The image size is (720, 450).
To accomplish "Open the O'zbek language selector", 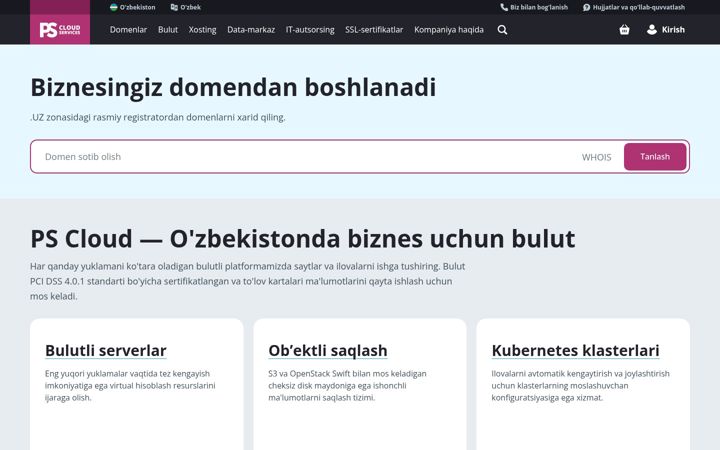I will point(186,7).
